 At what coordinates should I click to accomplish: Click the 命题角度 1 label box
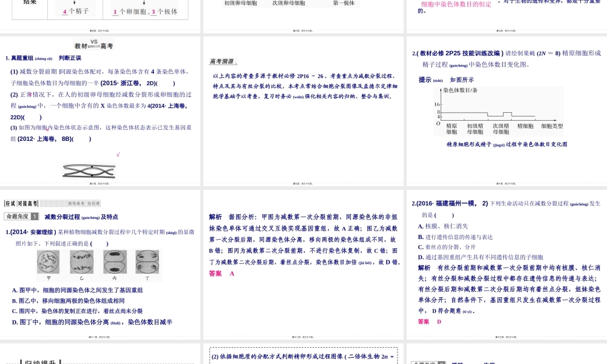(x=22, y=217)
